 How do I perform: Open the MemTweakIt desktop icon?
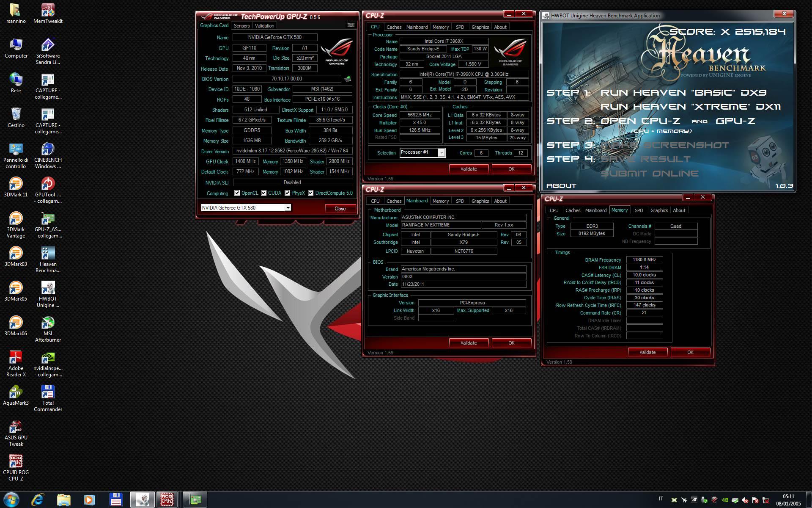48,13
